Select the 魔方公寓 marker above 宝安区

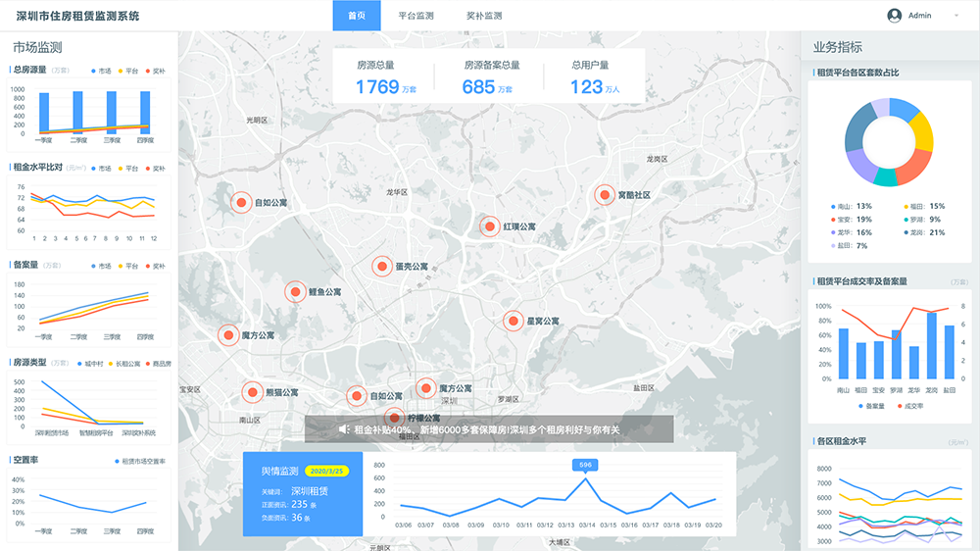coord(228,335)
